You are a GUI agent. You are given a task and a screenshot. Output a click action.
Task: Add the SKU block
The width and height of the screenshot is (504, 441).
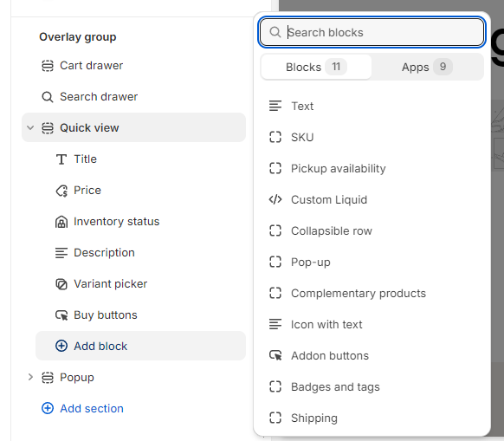372,137
